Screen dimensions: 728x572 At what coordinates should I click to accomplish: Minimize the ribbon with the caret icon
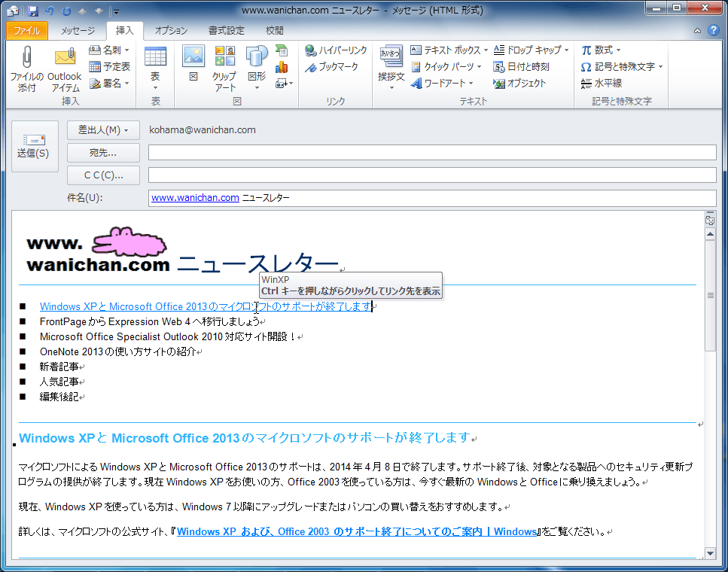[x=697, y=31]
